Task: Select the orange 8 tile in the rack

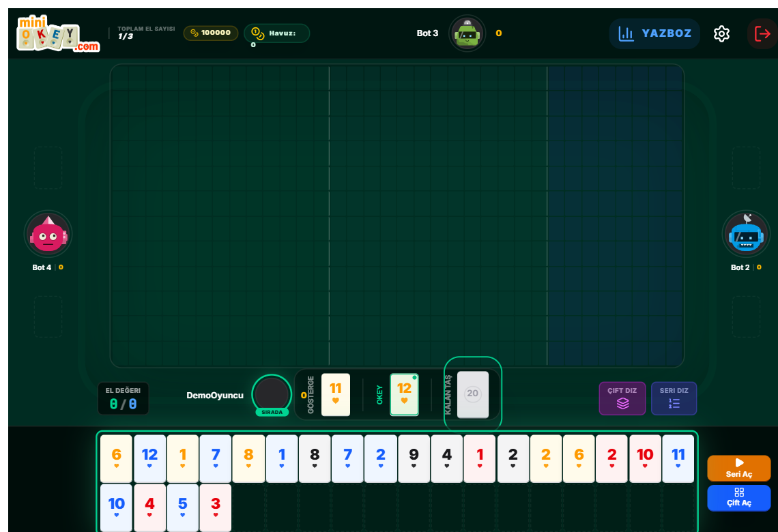Action: coord(248,458)
